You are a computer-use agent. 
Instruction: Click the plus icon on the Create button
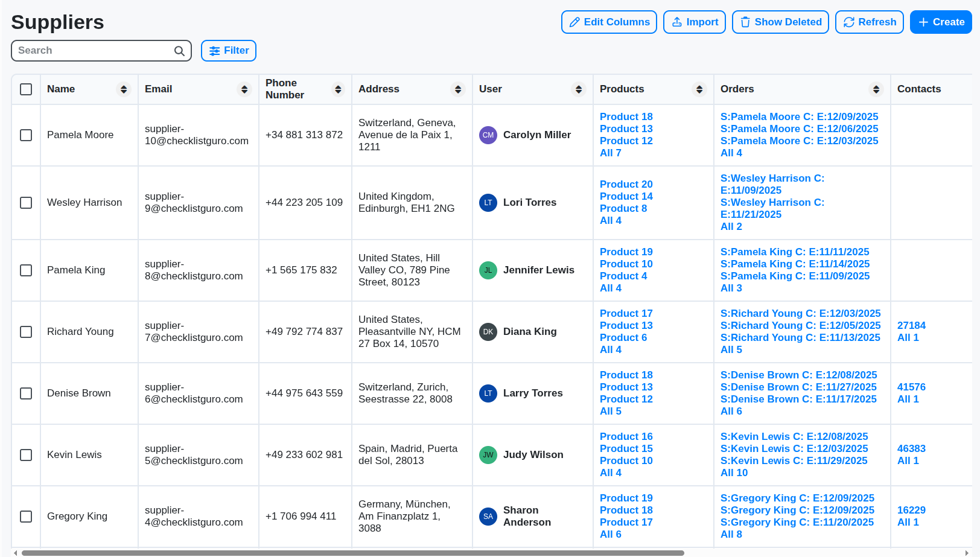point(921,22)
